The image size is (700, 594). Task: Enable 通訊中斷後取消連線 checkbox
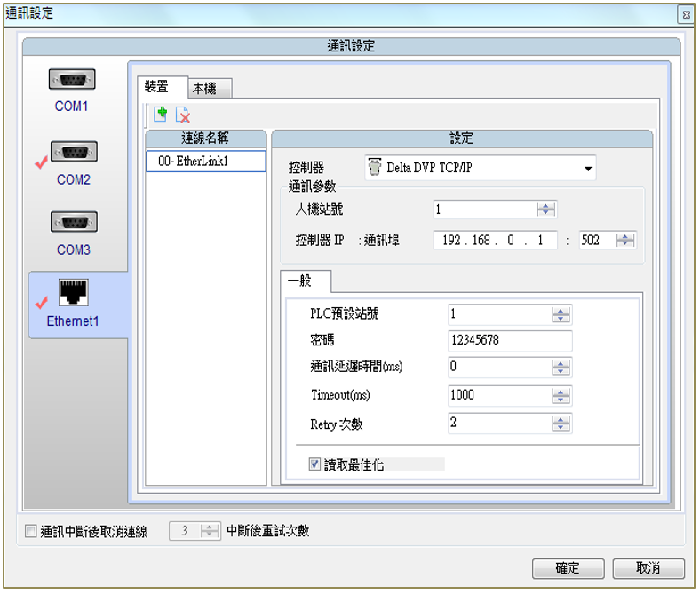31,532
